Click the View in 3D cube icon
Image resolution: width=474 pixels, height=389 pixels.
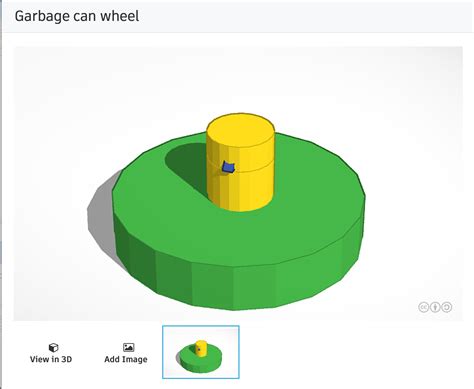tap(53, 348)
